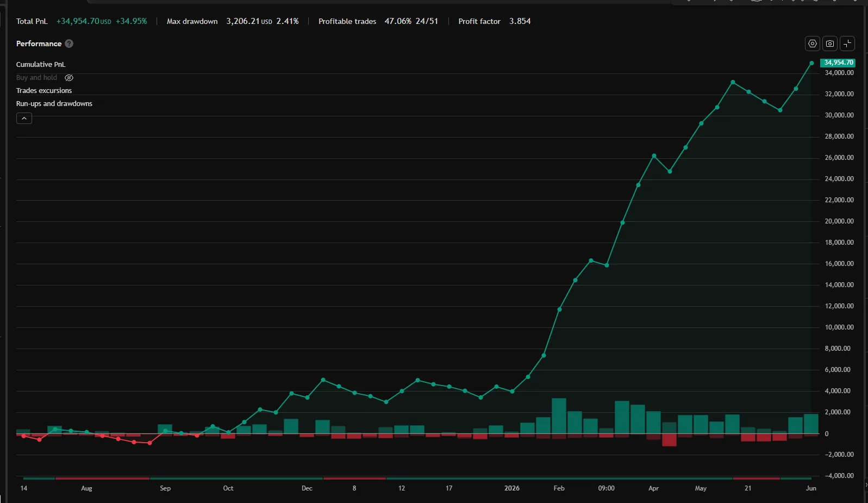868x503 pixels.
Task: Open the Performance help question-mark icon
Action: (69, 44)
